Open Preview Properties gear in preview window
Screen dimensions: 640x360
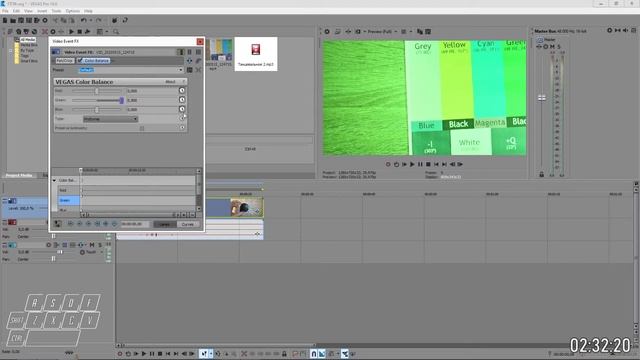click(x=327, y=31)
